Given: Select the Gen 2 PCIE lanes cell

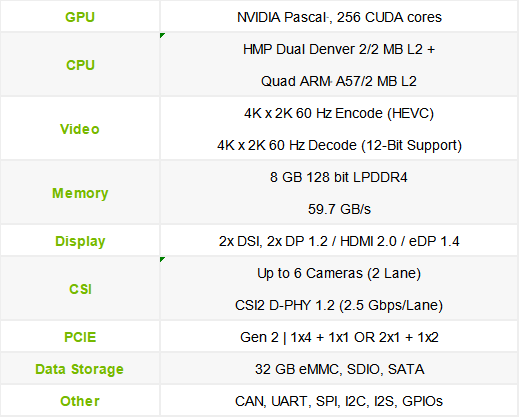Looking at the screenshot, I should [x=339, y=337].
